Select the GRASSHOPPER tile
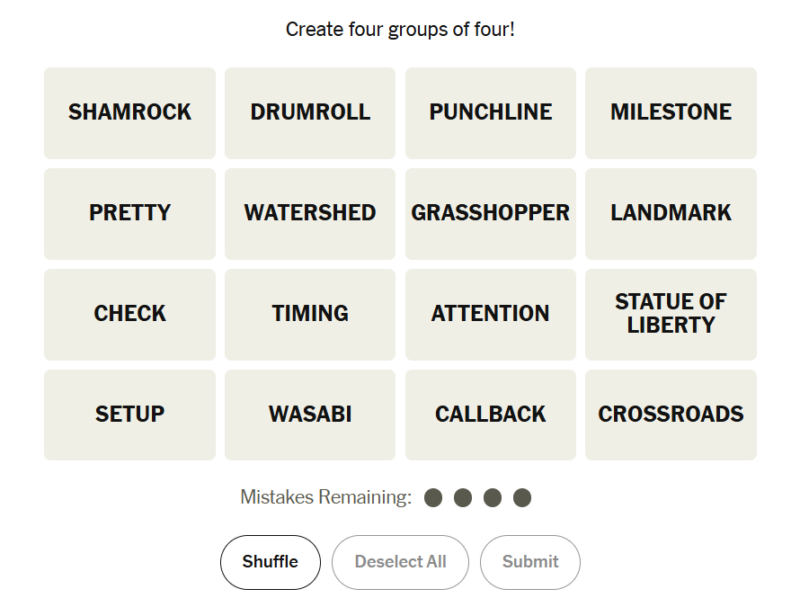 tap(490, 213)
